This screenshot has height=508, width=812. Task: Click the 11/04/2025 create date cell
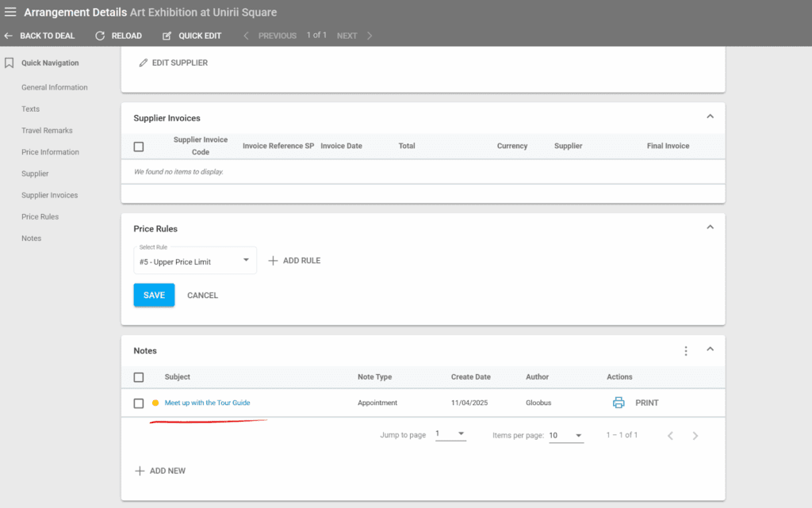click(469, 403)
